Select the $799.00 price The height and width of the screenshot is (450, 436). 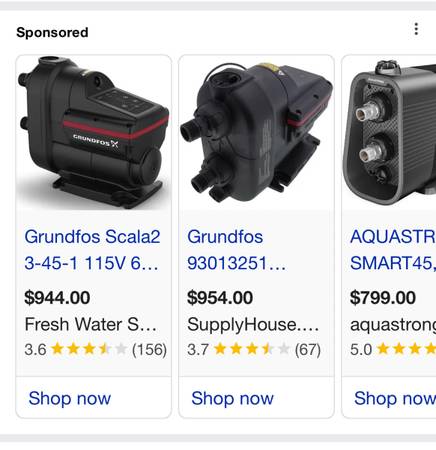pos(383,298)
